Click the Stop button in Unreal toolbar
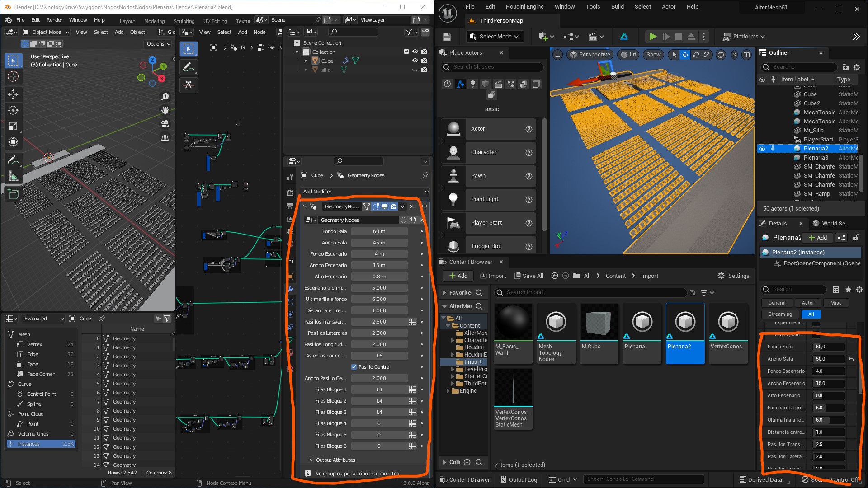Image resolution: width=868 pixels, height=488 pixels. 678,37
